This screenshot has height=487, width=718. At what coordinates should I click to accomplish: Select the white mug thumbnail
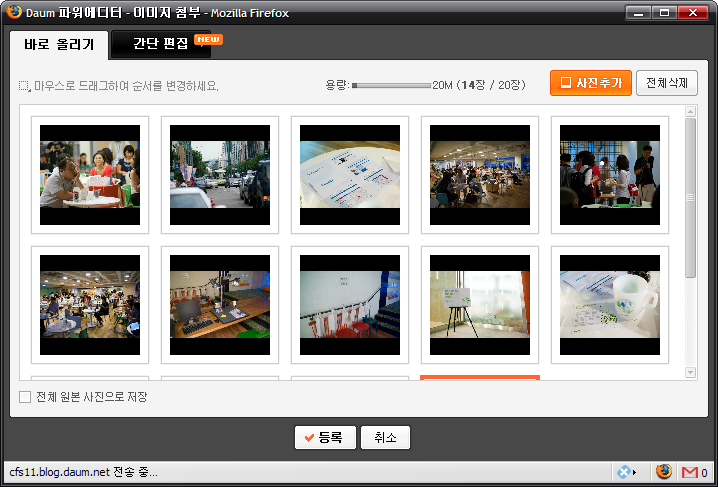point(610,305)
